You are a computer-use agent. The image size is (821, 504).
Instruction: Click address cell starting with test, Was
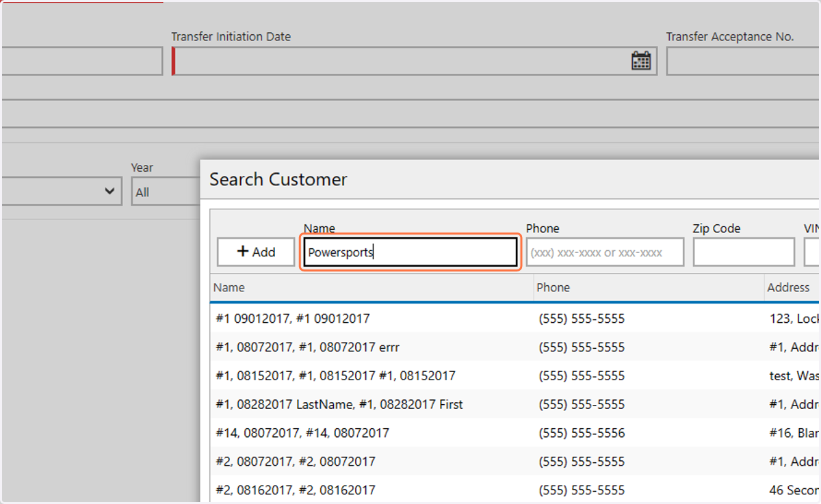click(794, 376)
